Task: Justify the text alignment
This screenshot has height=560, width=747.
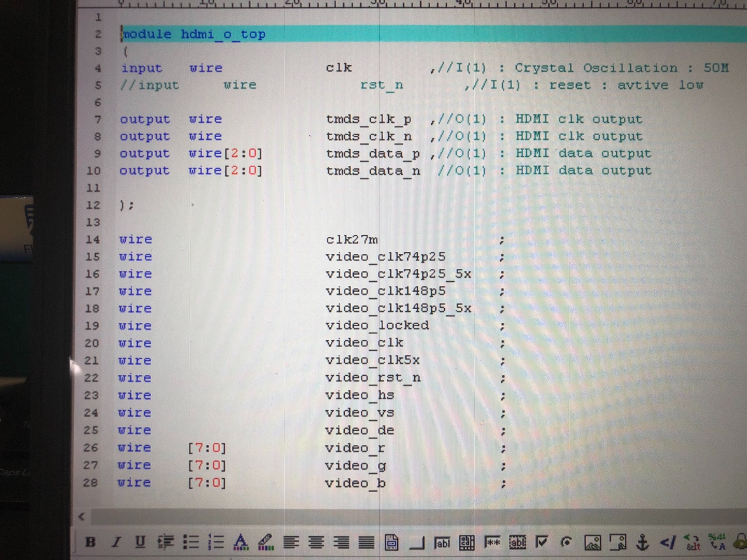Action: click(366, 542)
